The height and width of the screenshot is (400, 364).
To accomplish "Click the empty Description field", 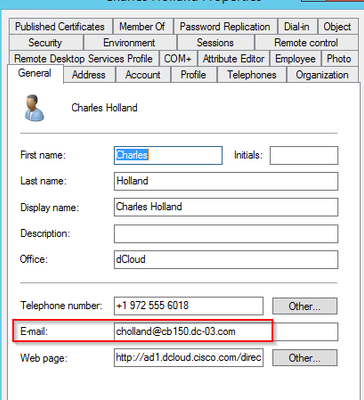I will pos(226,233).
